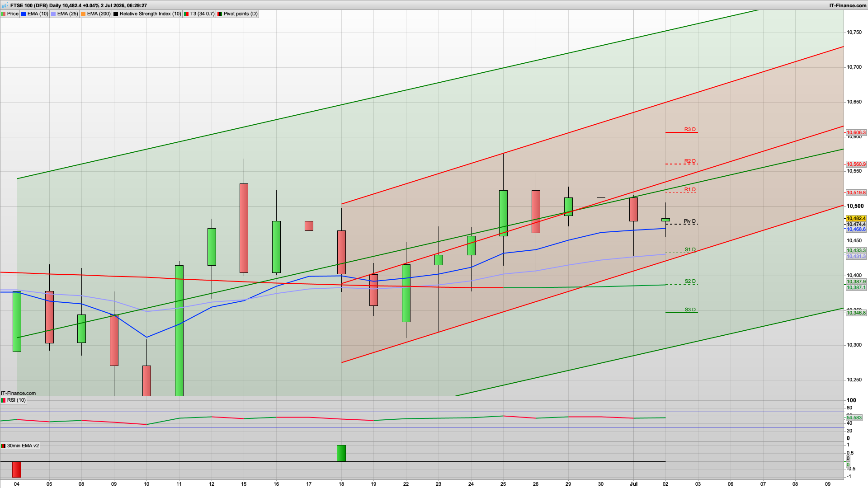Click the 30 label on the date axis
Viewport: 868px width, 488px height.
(601, 484)
